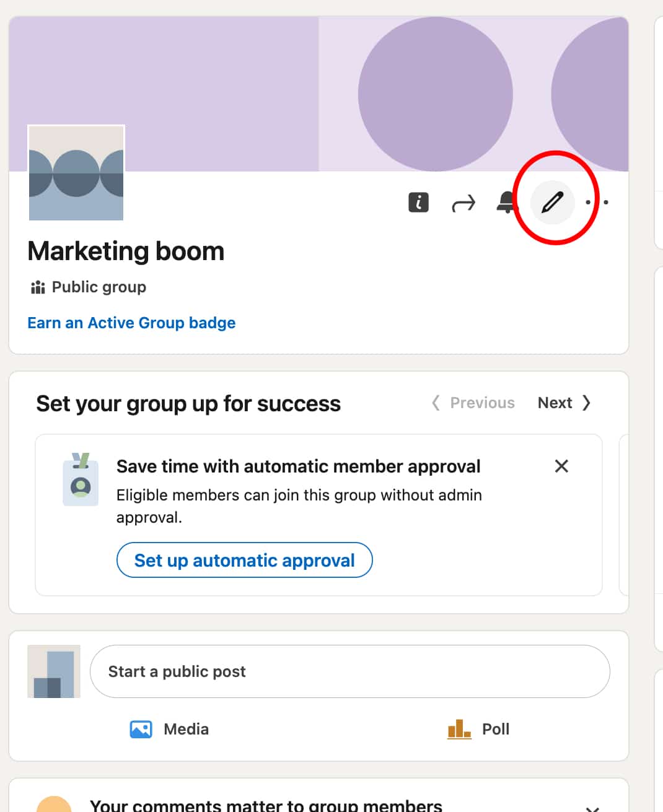
Task: Open your profile avatar next to post box
Action: tap(53, 671)
